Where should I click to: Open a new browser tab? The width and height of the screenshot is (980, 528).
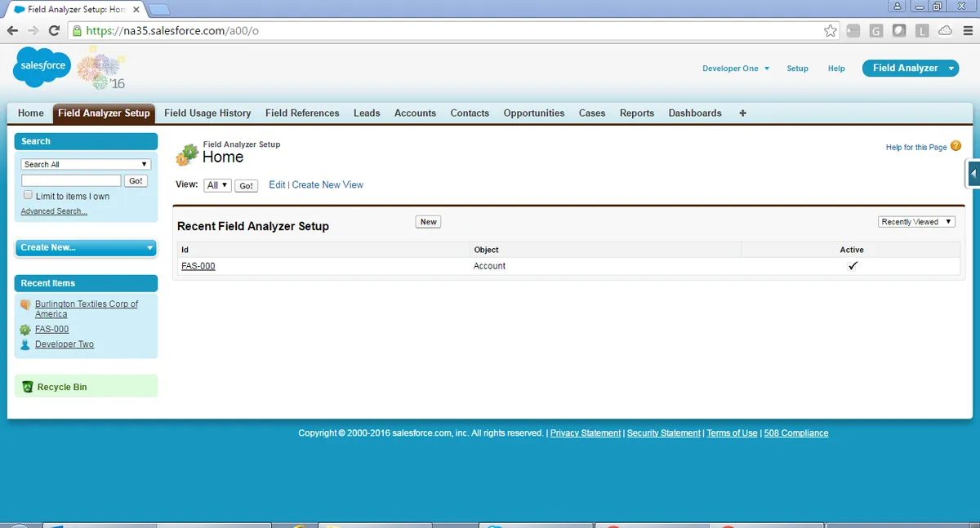(160, 10)
